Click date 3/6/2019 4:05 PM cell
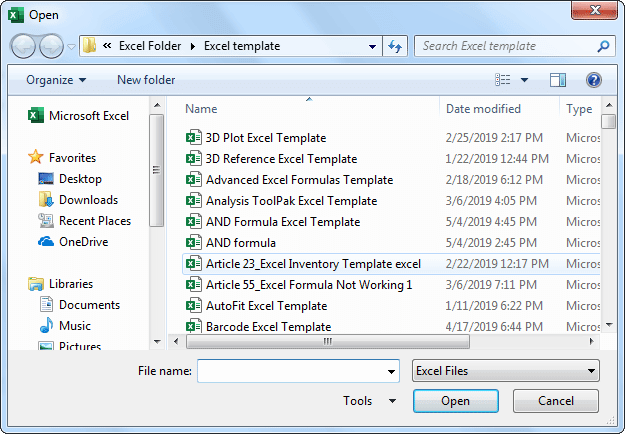This screenshot has width=625, height=434. click(491, 200)
